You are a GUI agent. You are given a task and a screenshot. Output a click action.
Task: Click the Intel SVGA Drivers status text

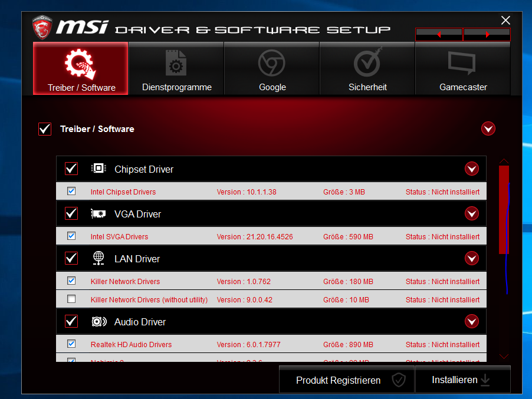(443, 236)
